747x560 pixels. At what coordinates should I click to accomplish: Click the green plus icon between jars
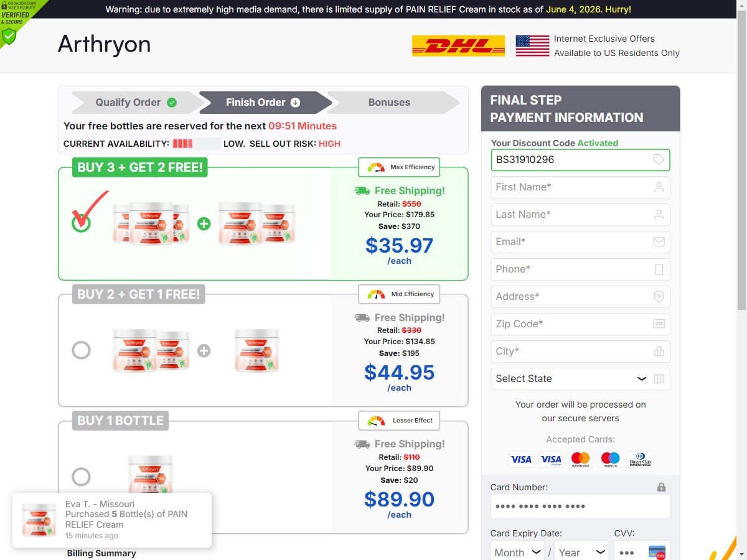pyautogui.click(x=204, y=223)
